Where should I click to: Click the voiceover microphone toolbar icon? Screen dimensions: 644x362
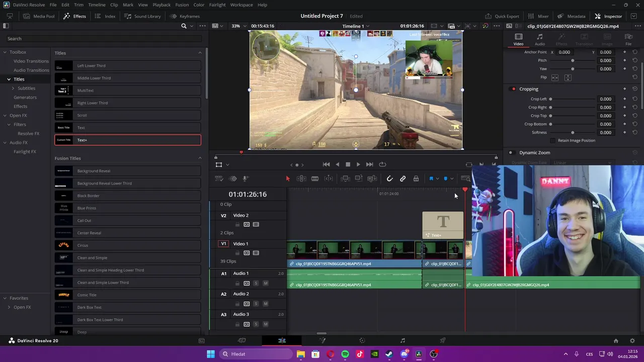tap(245, 178)
